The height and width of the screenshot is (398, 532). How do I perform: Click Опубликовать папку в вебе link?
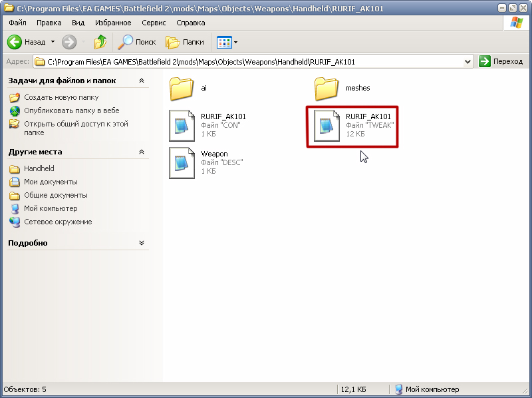coord(72,110)
